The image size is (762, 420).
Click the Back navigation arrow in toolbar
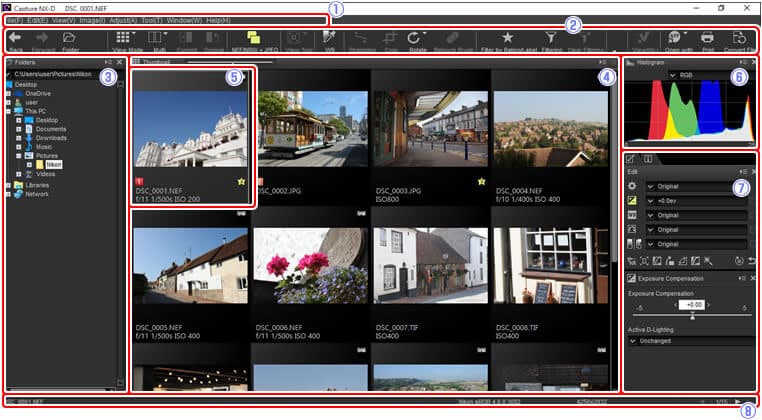pos(17,36)
